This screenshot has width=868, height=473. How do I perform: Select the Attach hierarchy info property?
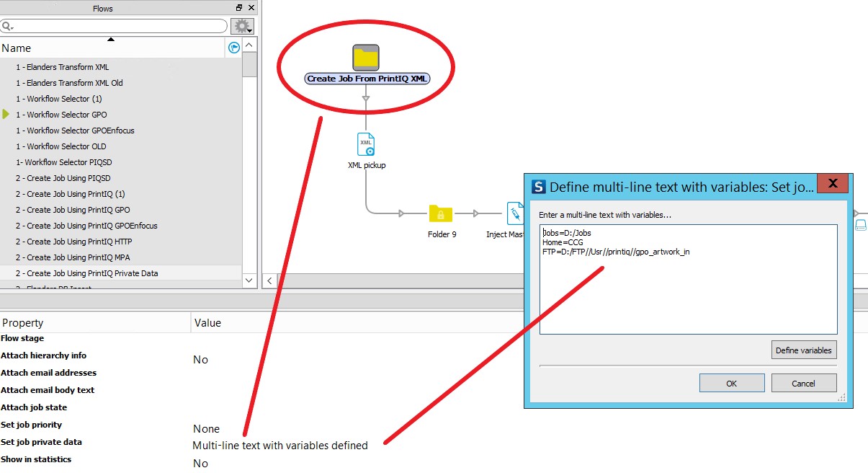(43, 355)
